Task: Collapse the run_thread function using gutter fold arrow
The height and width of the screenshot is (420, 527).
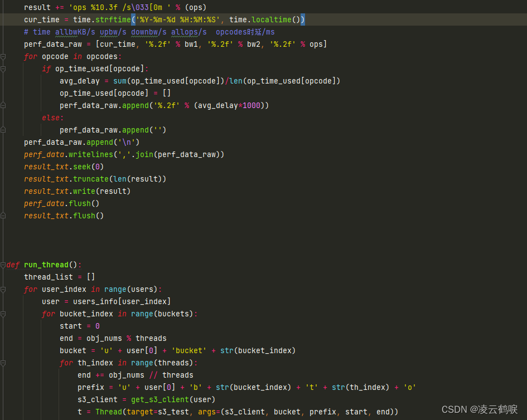Action: [x=4, y=265]
